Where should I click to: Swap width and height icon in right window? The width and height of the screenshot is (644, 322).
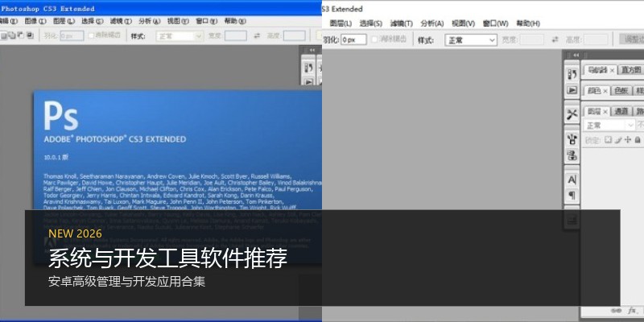(x=555, y=39)
